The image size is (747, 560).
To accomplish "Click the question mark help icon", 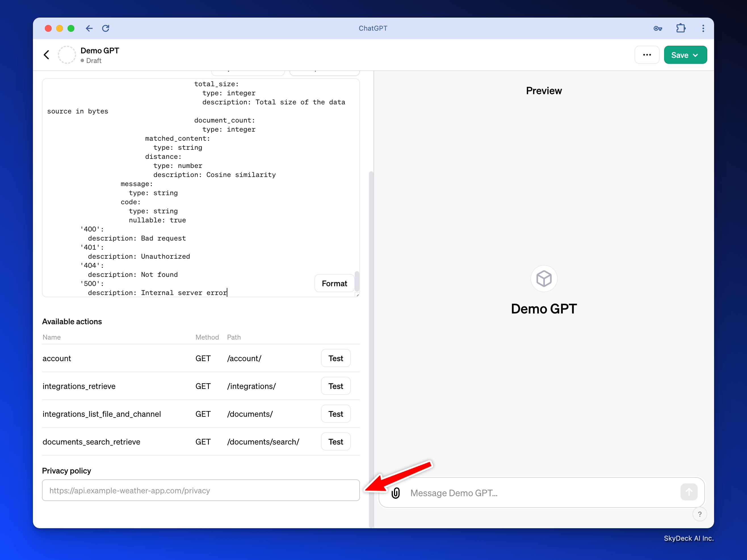I will pos(699,514).
